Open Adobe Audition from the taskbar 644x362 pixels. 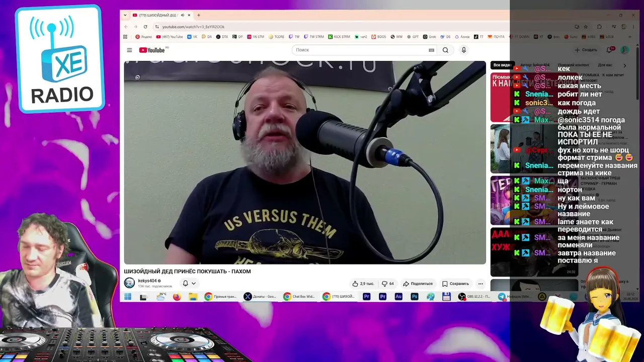(x=398, y=297)
